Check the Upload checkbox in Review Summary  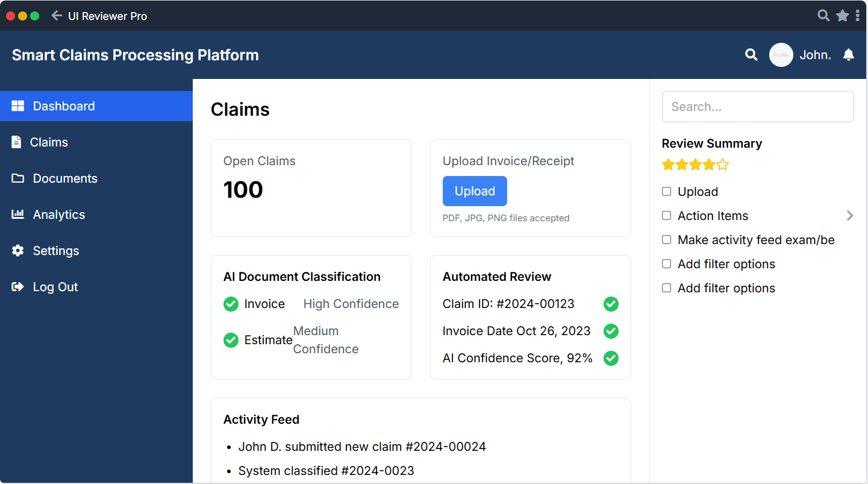(x=666, y=191)
